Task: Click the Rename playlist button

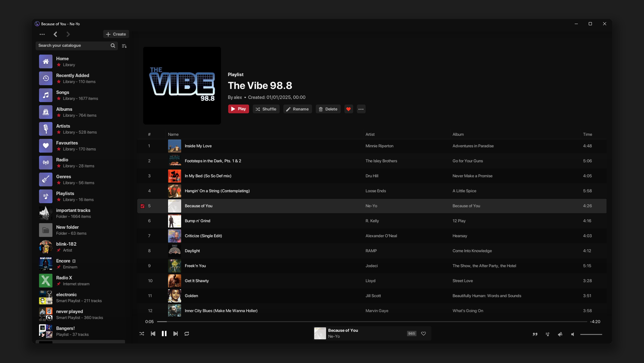Action: click(297, 109)
